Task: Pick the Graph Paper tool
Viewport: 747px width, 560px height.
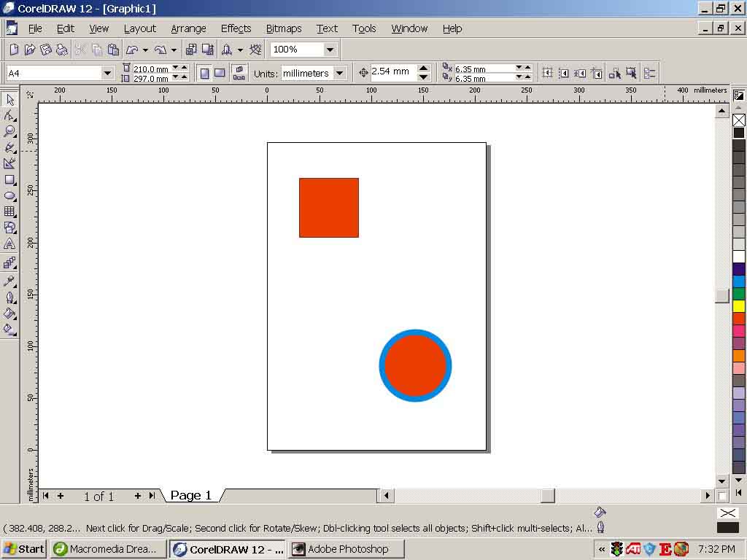Action: (9, 211)
